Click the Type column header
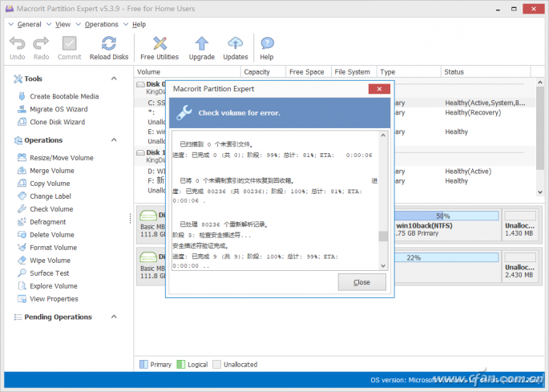 click(x=409, y=72)
